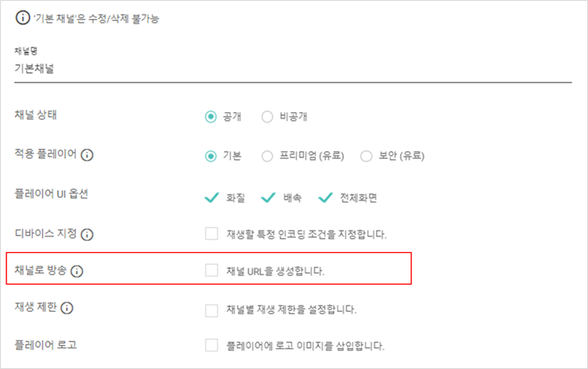Choose the 프리미엄 (유료) player option

point(267,156)
